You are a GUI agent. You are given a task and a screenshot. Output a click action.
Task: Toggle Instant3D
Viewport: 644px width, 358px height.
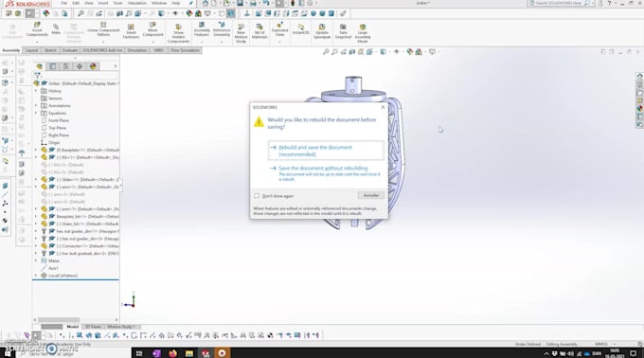[x=300, y=29]
